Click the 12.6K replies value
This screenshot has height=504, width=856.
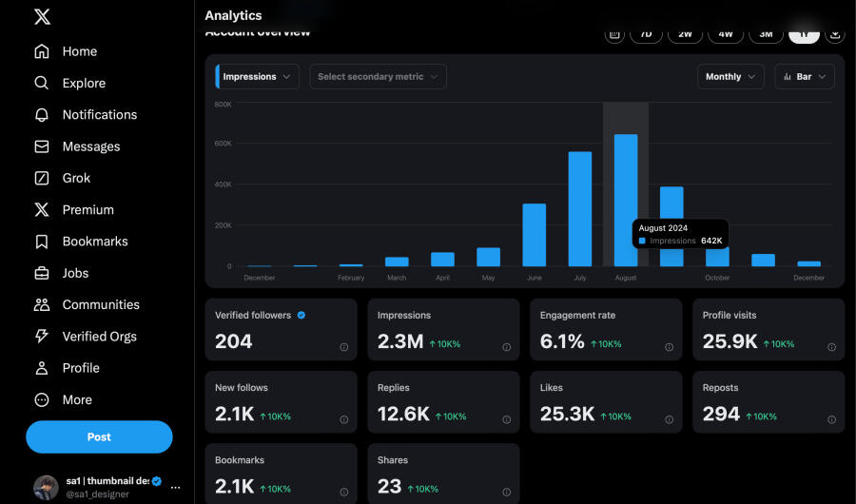coord(403,414)
